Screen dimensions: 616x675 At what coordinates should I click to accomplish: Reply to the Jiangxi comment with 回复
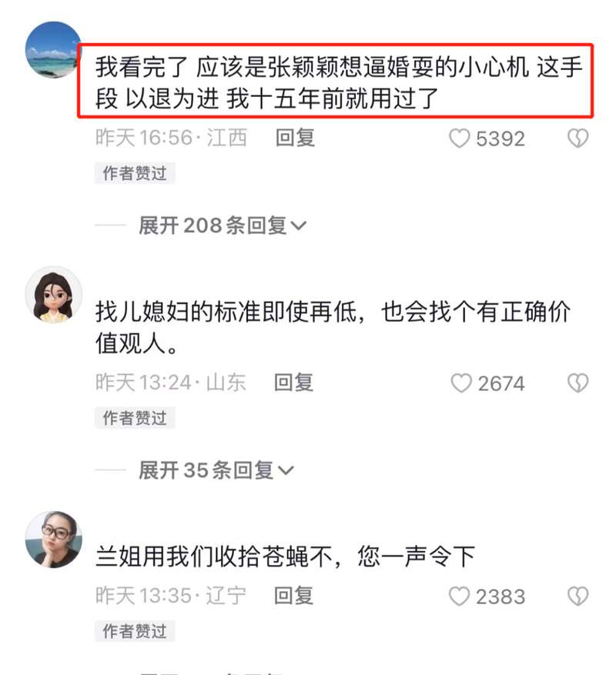point(295,138)
